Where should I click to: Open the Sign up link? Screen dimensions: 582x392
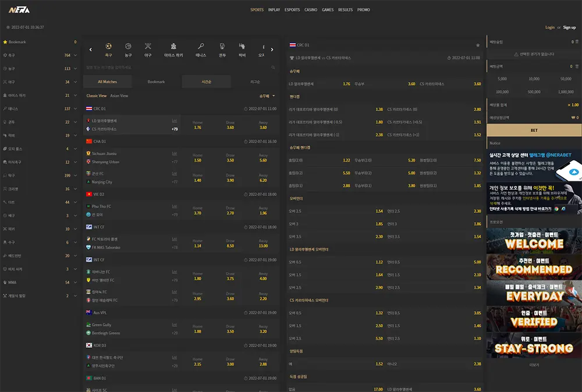pos(569,27)
